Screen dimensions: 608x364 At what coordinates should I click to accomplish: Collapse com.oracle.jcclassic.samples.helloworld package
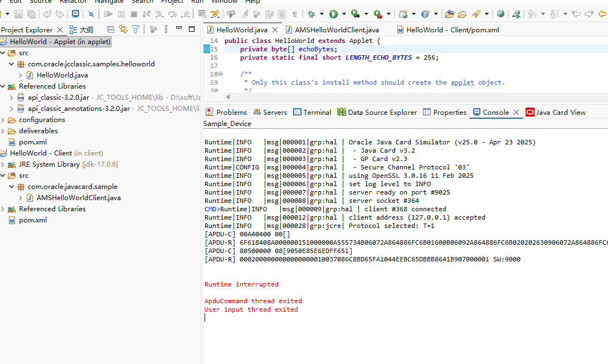[12, 64]
